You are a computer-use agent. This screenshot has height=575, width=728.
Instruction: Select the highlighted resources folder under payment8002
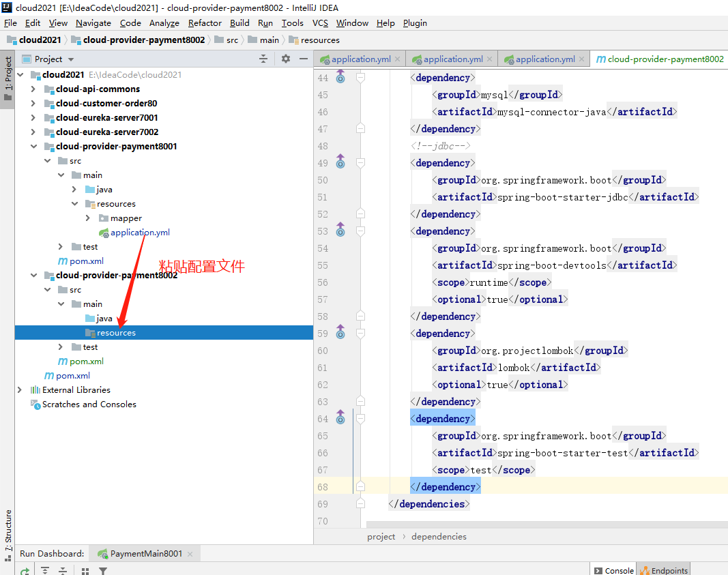(x=164, y=332)
